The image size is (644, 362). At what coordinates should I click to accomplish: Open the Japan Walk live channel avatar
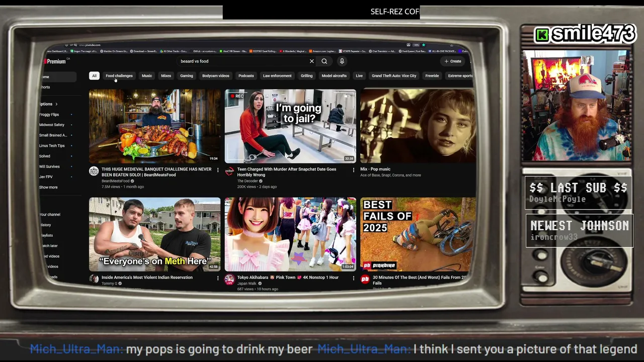tap(229, 279)
